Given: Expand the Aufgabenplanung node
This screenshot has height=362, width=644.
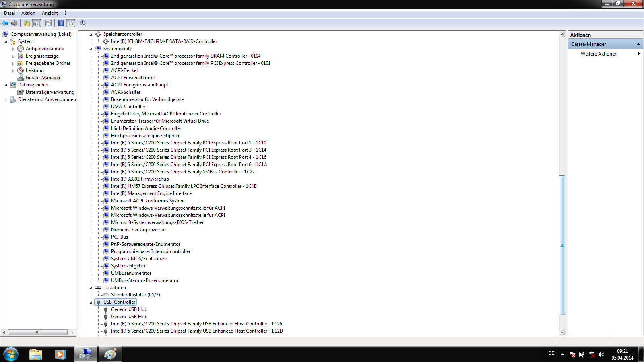Looking at the screenshot, I should [13, 49].
